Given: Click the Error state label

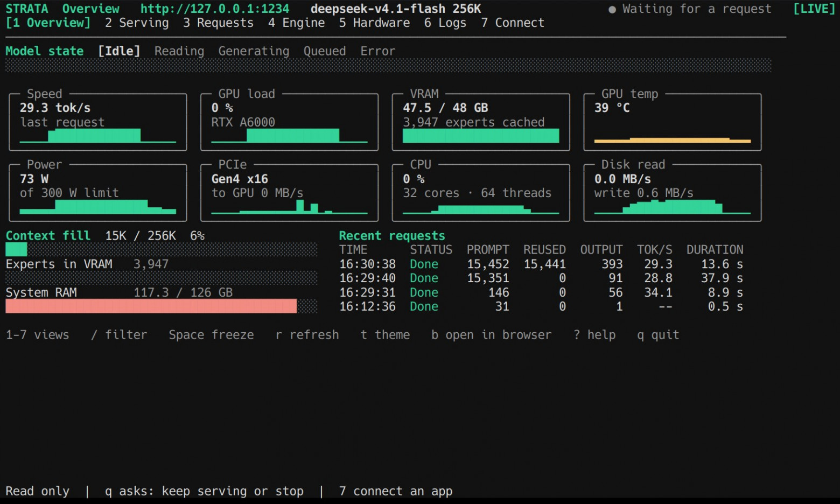Looking at the screenshot, I should click(x=378, y=51).
